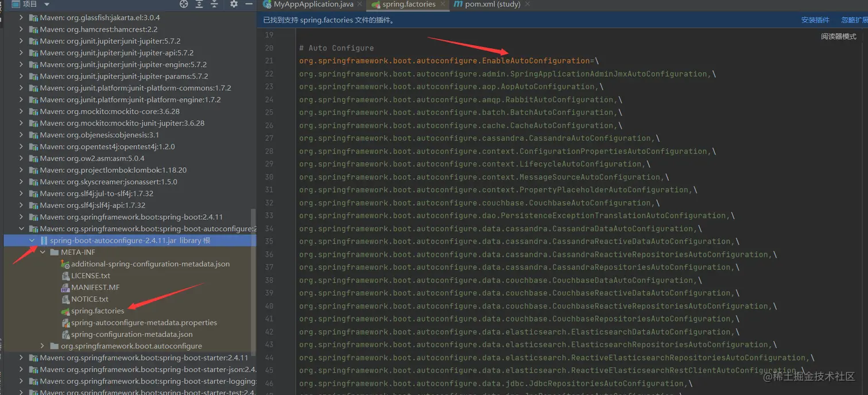Switch to the pom.xml (study) tab
Screen dimensions: 868x395
click(x=493, y=4)
